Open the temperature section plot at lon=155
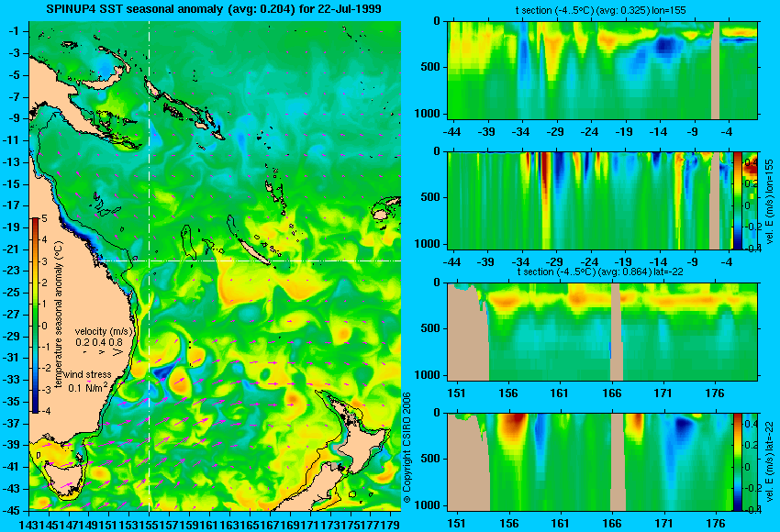This screenshot has height=532, width=780. [x=602, y=70]
